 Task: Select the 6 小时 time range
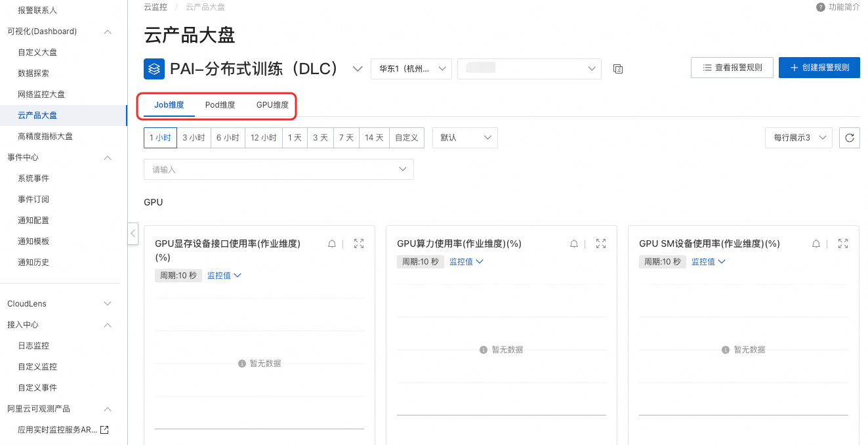228,138
